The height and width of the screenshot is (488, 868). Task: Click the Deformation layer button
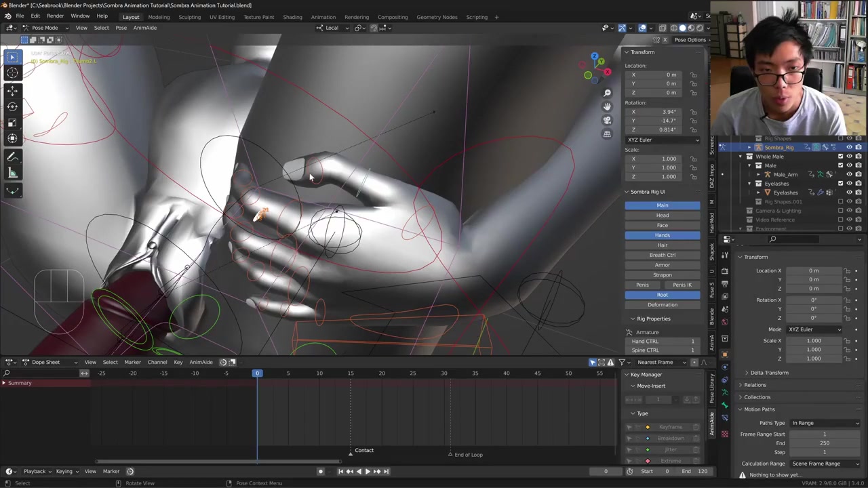coord(662,305)
